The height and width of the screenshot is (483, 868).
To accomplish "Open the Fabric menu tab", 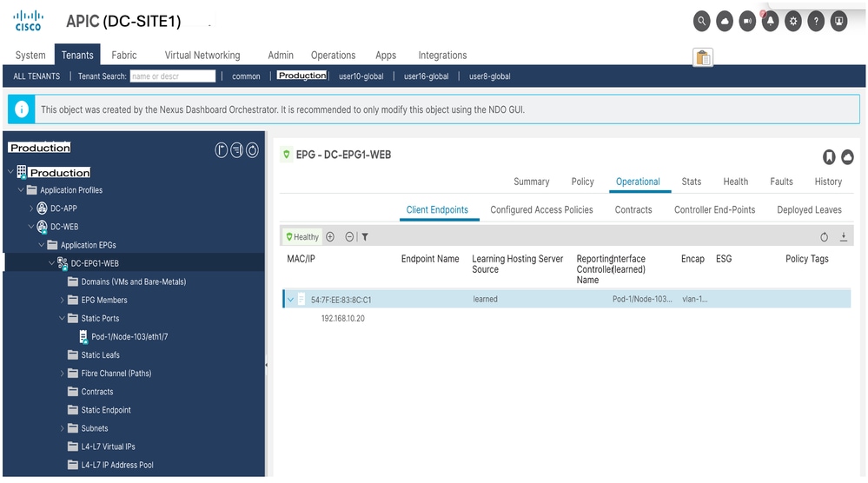I will (x=124, y=56).
